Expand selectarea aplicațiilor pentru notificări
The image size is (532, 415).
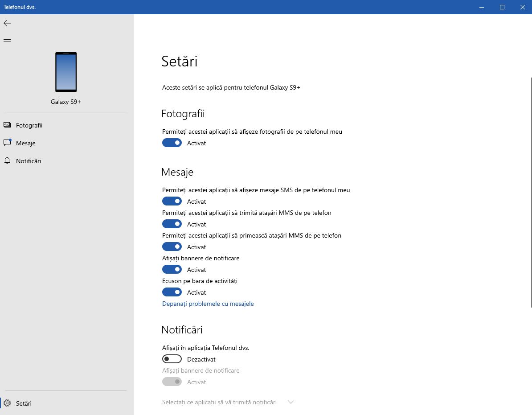[x=291, y=402]
